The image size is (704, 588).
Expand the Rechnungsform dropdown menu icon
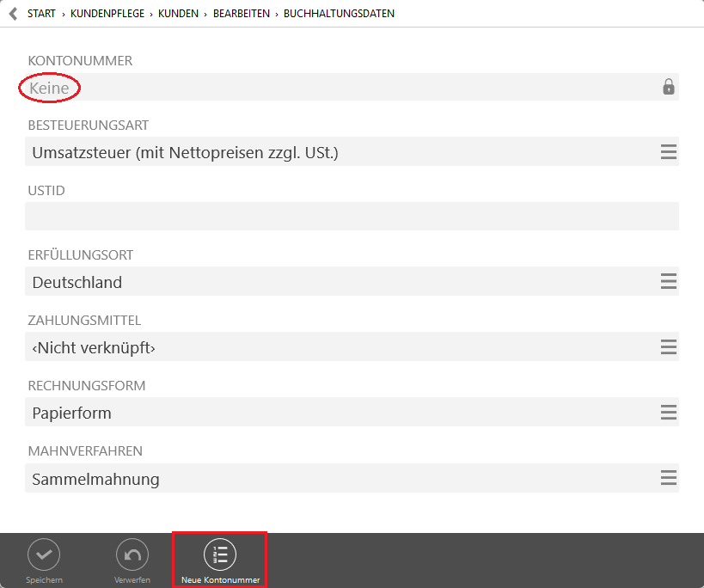668,413
